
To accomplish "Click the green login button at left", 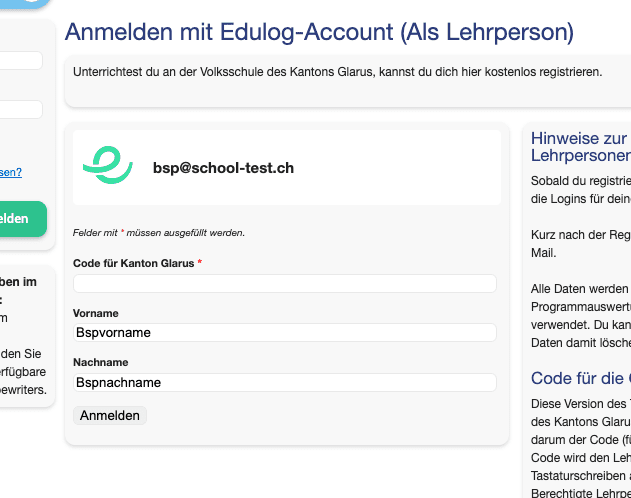I will tap(22, 219).
